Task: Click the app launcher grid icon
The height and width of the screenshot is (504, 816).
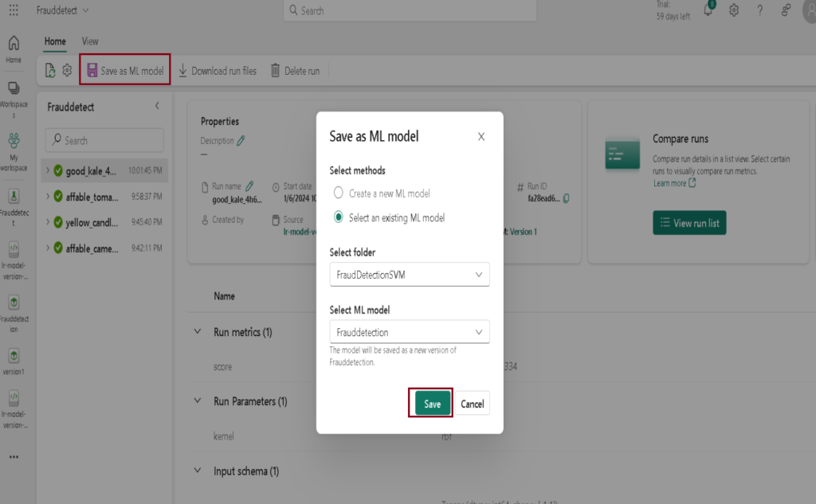Action: pos(14,10)
